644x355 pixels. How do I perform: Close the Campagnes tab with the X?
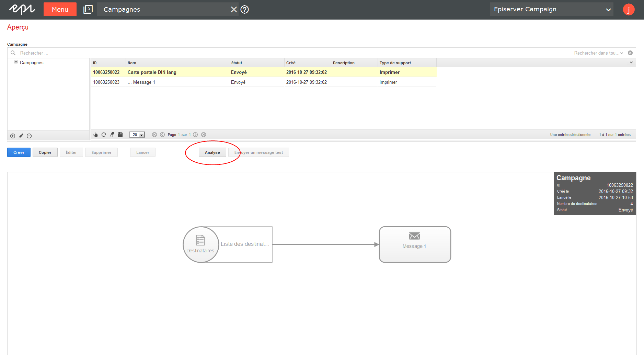234,9
